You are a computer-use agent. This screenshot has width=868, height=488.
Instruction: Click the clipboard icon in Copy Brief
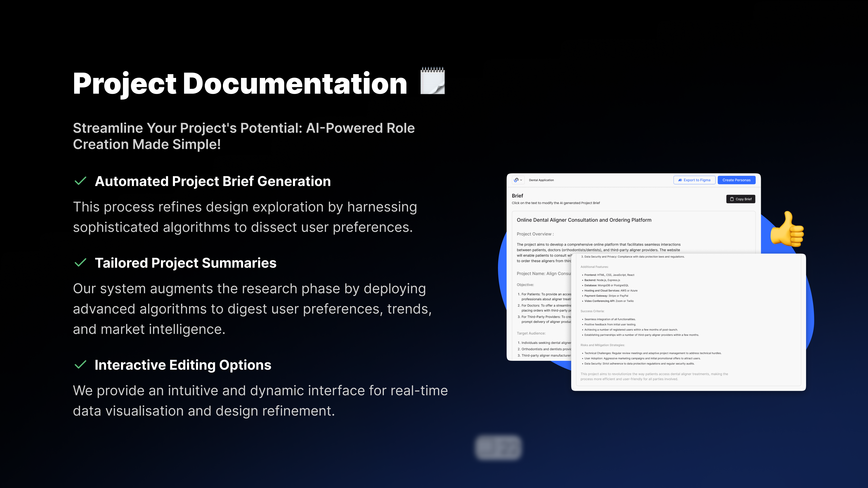click(732, 199)
